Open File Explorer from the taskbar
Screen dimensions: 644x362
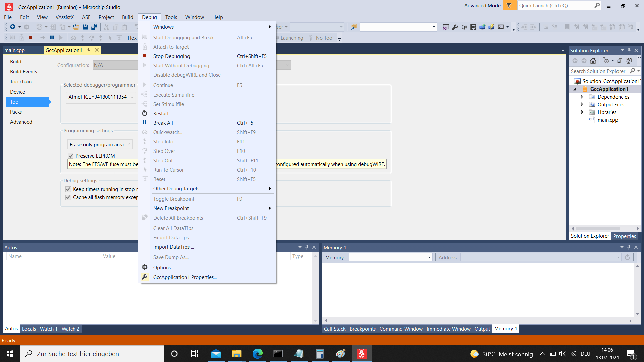coord(236,354)
